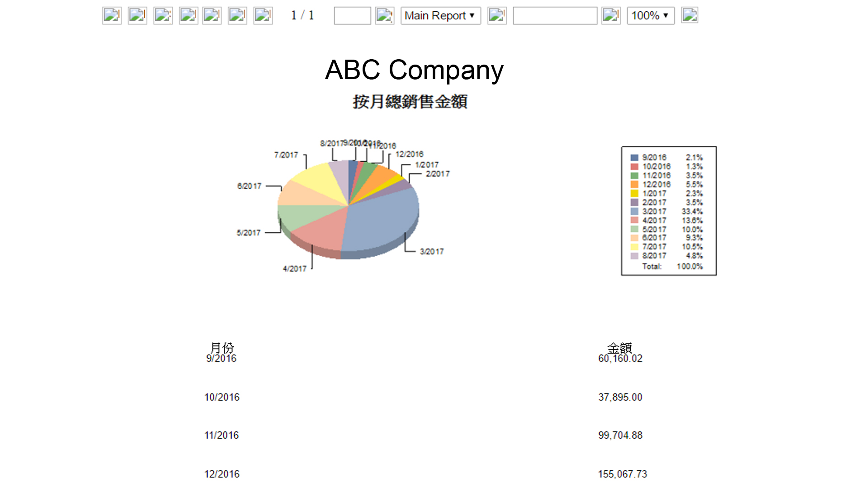Click the first toolbar icon (Export report)
This screenshot has height=488, width=868.
[112, 15]
